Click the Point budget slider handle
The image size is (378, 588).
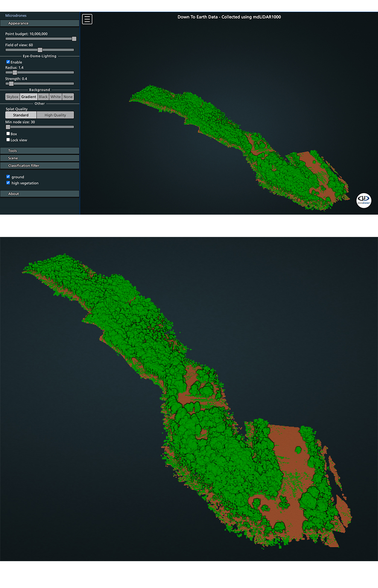pyautogui.click(x=74, y=39)
